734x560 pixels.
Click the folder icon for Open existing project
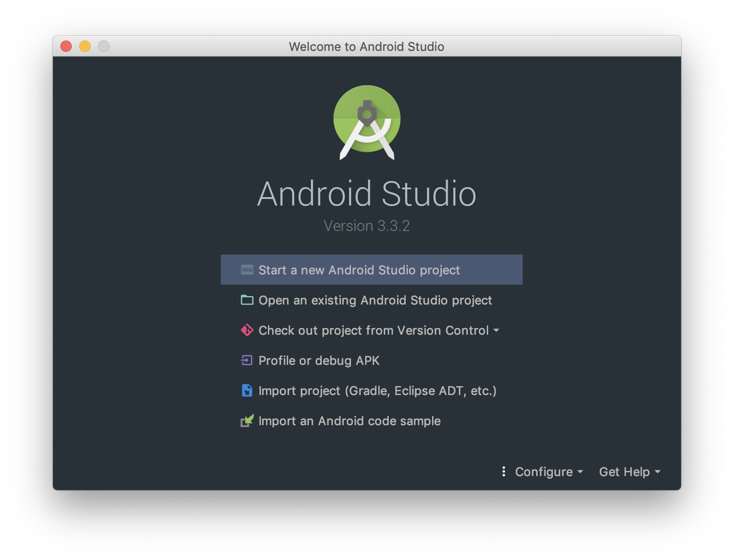tap(247, 300)
